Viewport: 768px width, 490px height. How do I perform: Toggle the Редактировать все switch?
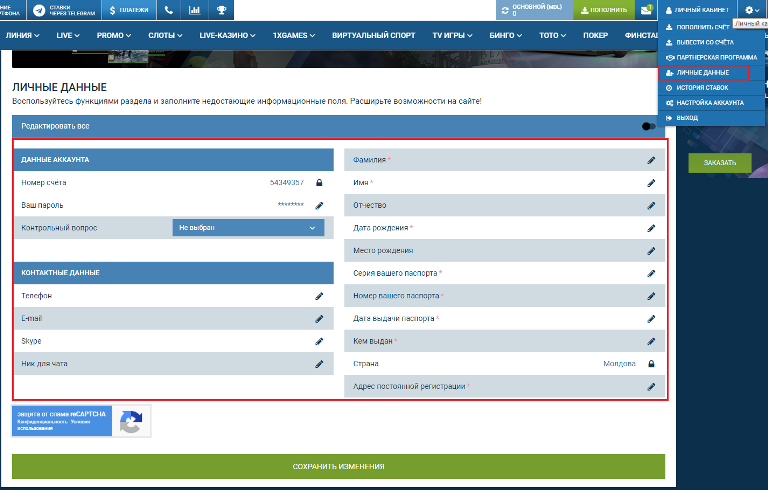coord(650,126)
